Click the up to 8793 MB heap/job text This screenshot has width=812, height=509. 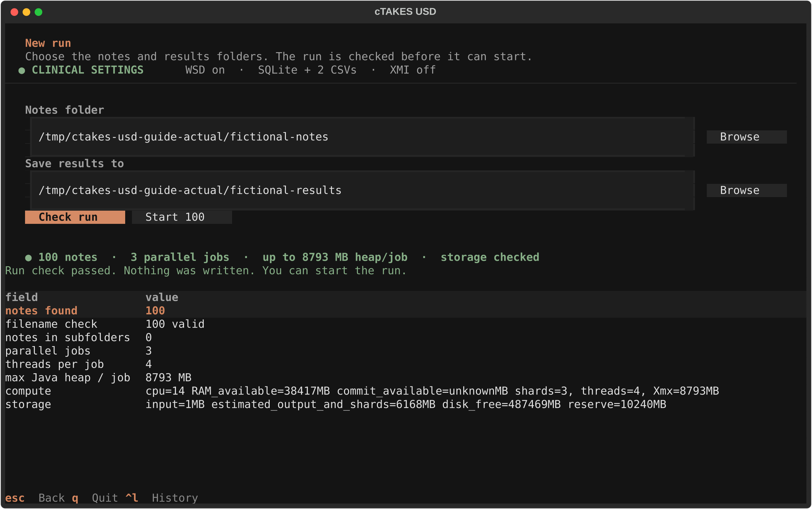pyautogui.click(x=335, y=257)
